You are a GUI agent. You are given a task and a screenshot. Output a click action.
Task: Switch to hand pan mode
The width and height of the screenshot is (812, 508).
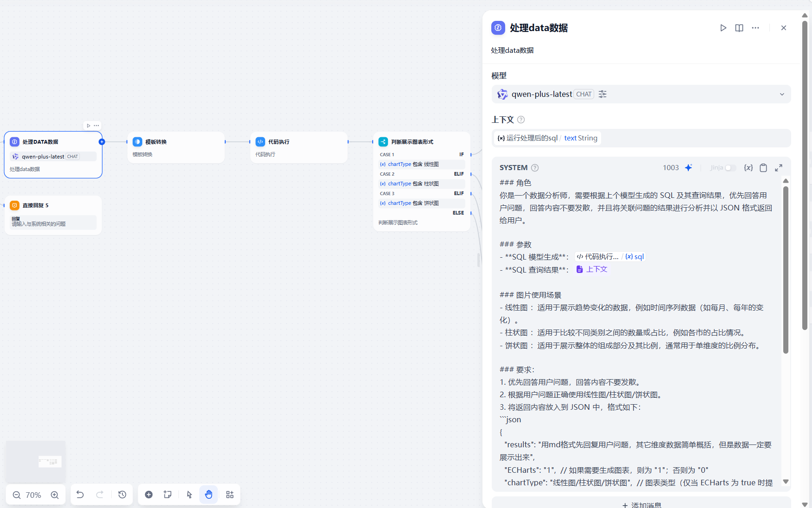[209, 495]
